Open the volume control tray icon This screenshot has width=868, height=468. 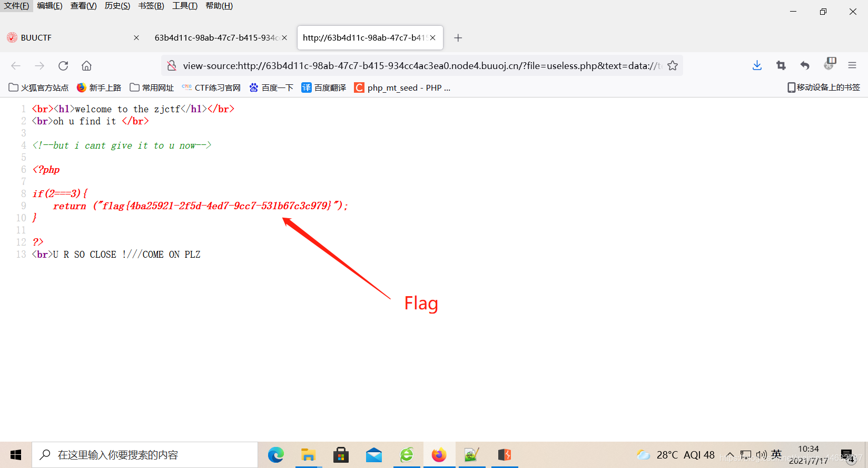click(x=762, y=455)
